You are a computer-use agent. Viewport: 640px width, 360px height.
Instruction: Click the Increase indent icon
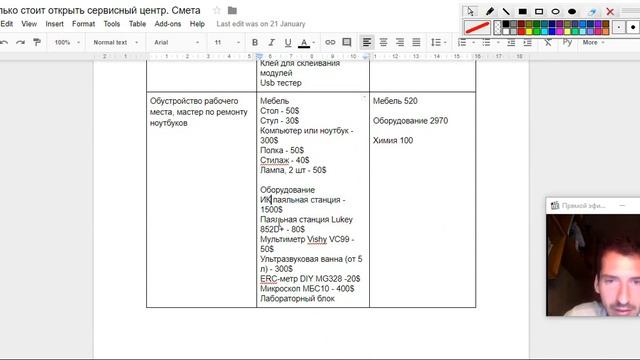pyautogui.click(x=527, y=42)
